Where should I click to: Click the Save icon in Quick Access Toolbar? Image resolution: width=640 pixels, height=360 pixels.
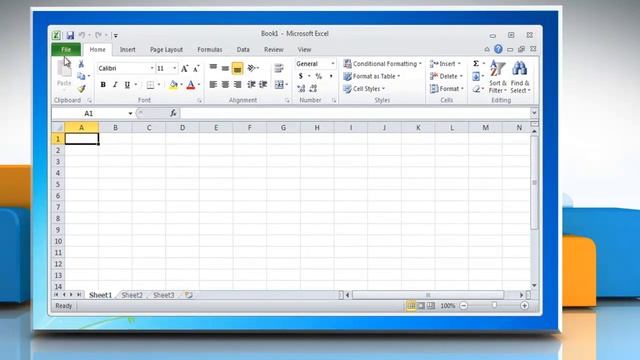pos(70,36)
